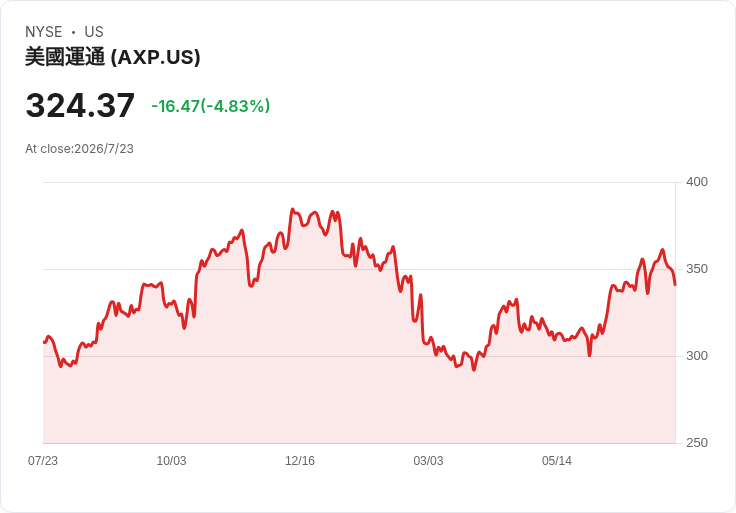Click the chart's right end point at the latest price

675,284
